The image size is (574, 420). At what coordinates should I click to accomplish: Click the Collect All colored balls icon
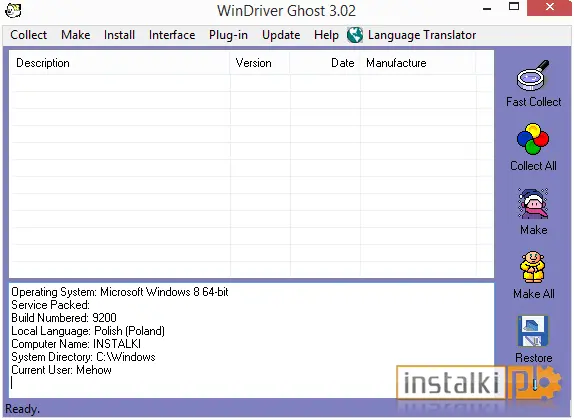533,139
